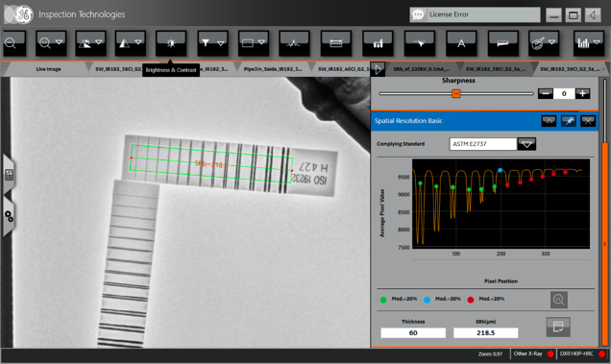Click the left sidebar calculator panel icon
The image size is (611, 364).
click(x=9, y=175)
